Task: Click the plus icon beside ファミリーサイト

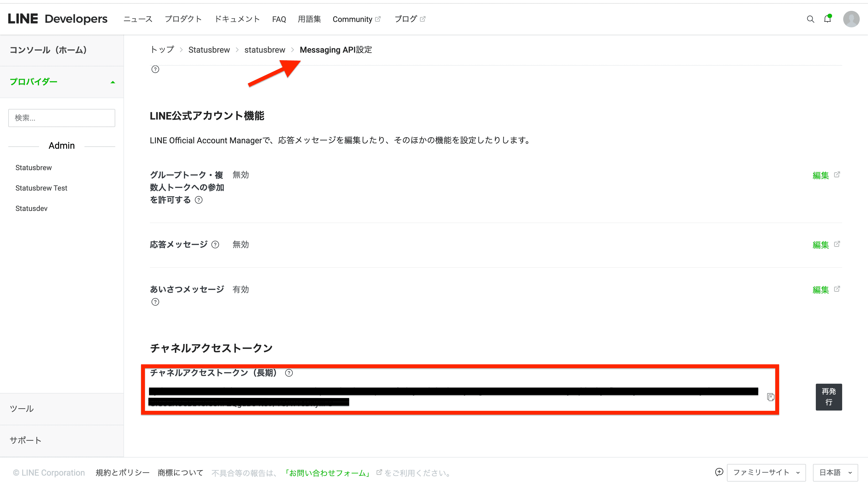Action: click(719, 472)
